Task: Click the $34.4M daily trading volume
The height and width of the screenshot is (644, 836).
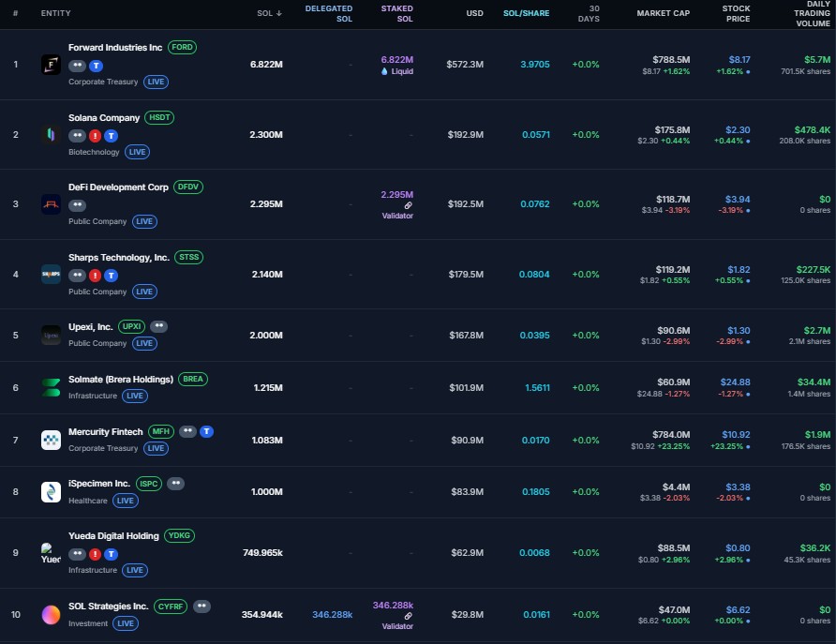Action: [814, 382]
